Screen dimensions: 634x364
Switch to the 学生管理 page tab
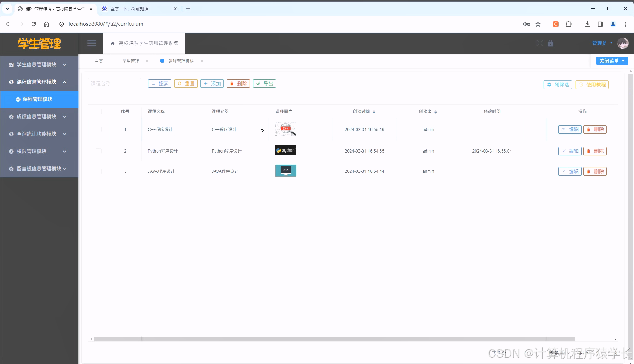[x=131, y=61]
